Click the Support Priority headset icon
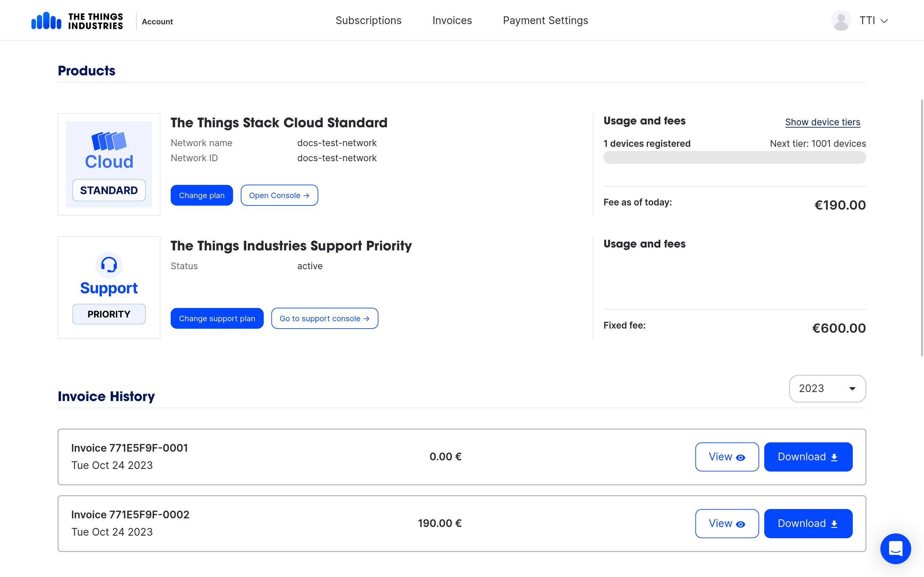 pyautogui.click(x=109, y=265)
